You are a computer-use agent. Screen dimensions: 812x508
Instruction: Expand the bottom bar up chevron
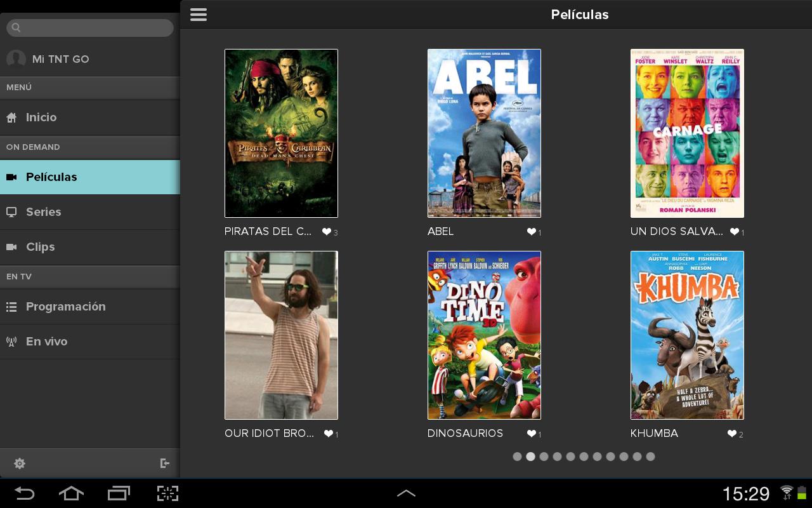click(x=406, y=493)
